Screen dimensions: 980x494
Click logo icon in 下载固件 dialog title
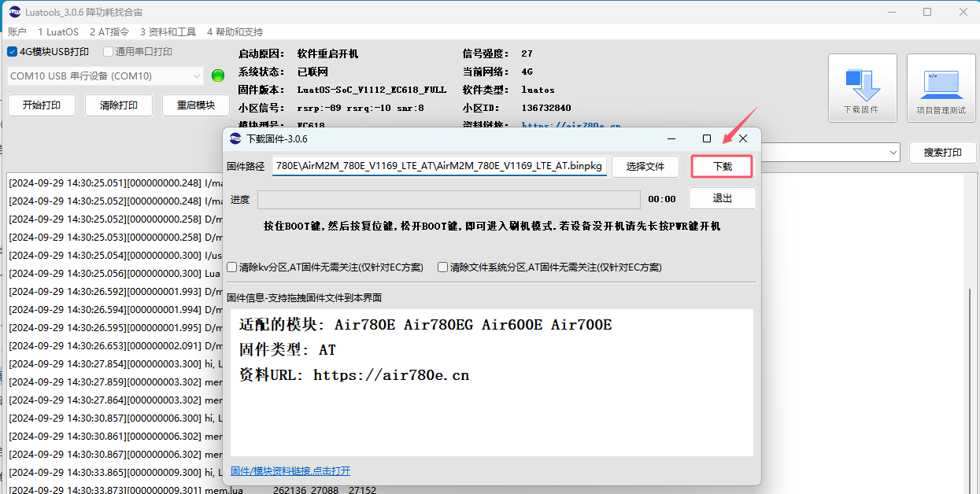tap(235, 138)
